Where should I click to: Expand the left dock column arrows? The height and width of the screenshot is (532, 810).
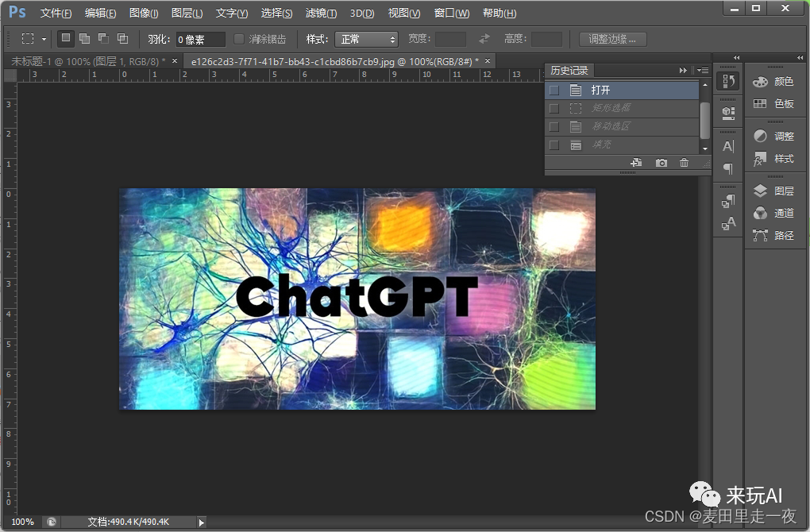(x=737, y=57)
